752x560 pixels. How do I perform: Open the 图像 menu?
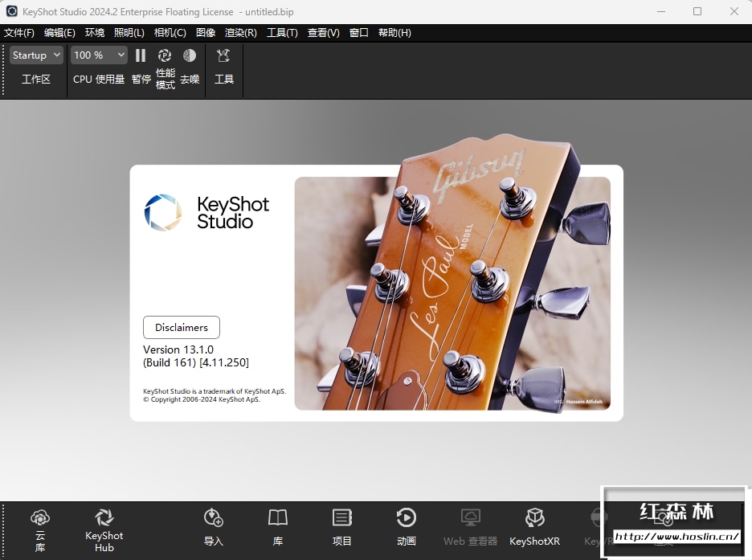[x=205, y=33]
